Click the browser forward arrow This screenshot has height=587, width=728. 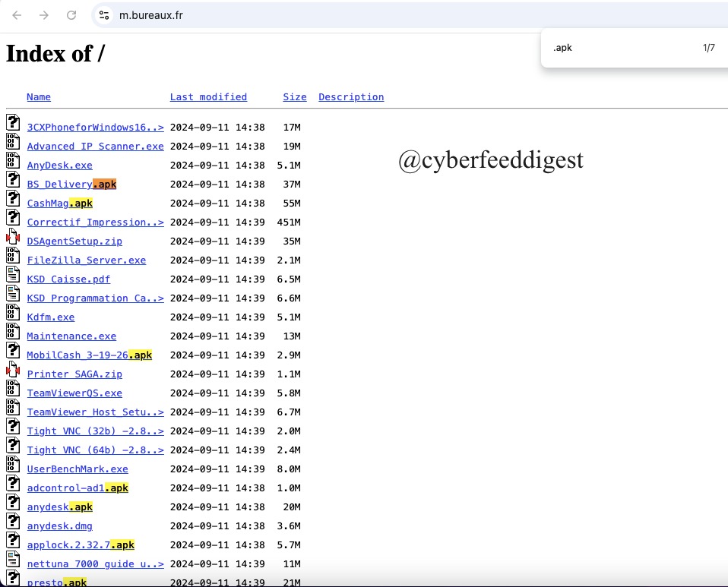coord(44,15)
